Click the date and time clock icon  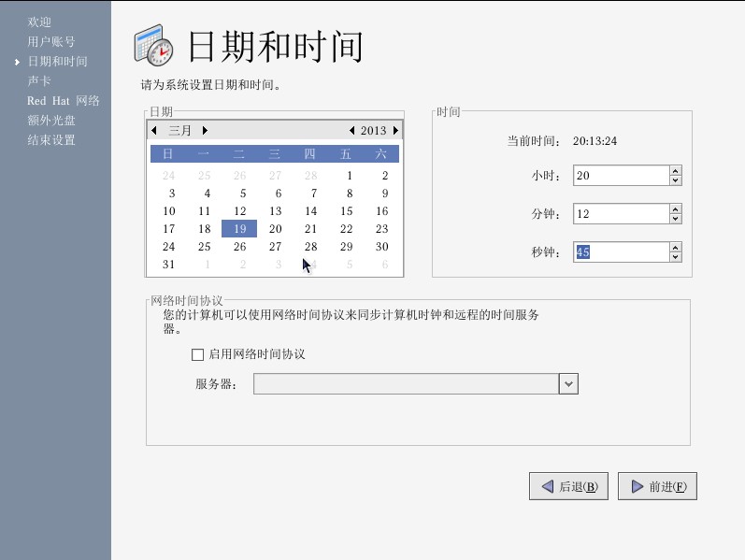click(153, 45)
